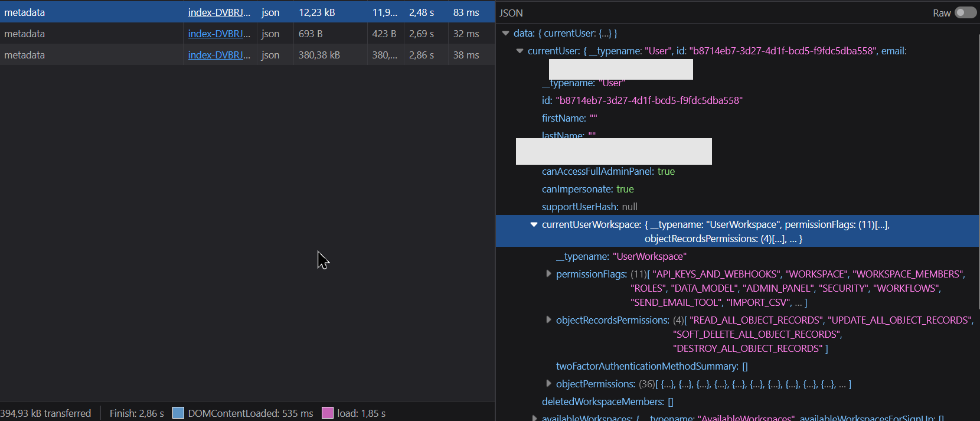Click the 2,48 s time cell
980x421 pixels.
pyautogui.click(x=426, y=12)
